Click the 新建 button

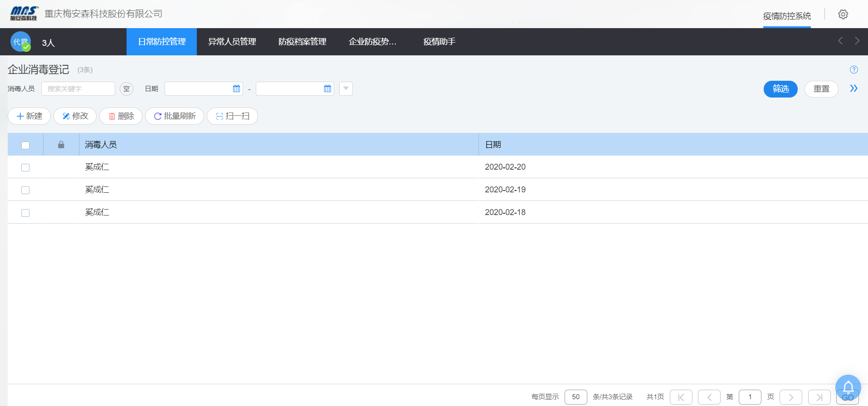coord(29,116)
